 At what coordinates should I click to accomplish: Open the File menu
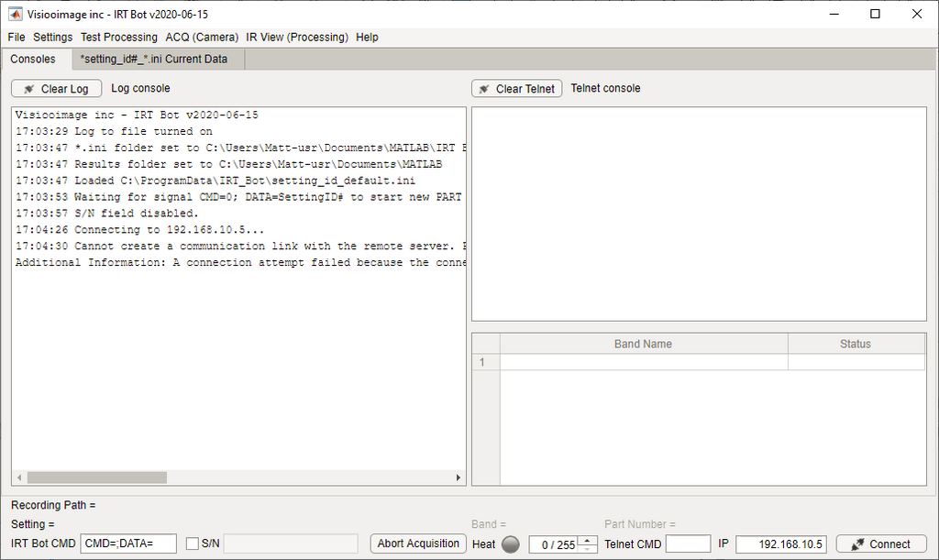(x=17, y=38)
